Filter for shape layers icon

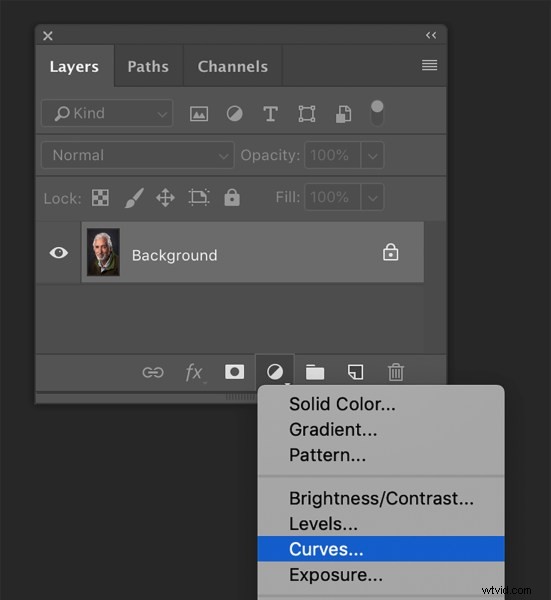(307, 114)
